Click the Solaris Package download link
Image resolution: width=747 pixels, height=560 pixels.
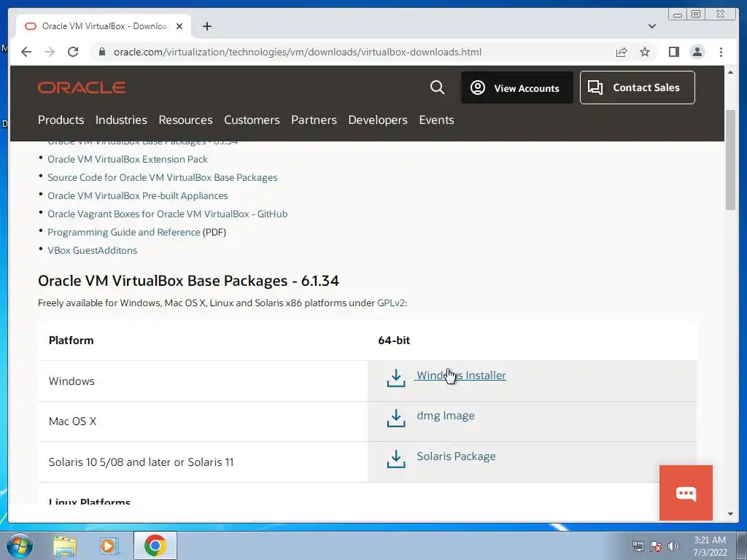[x=456, y=456]
